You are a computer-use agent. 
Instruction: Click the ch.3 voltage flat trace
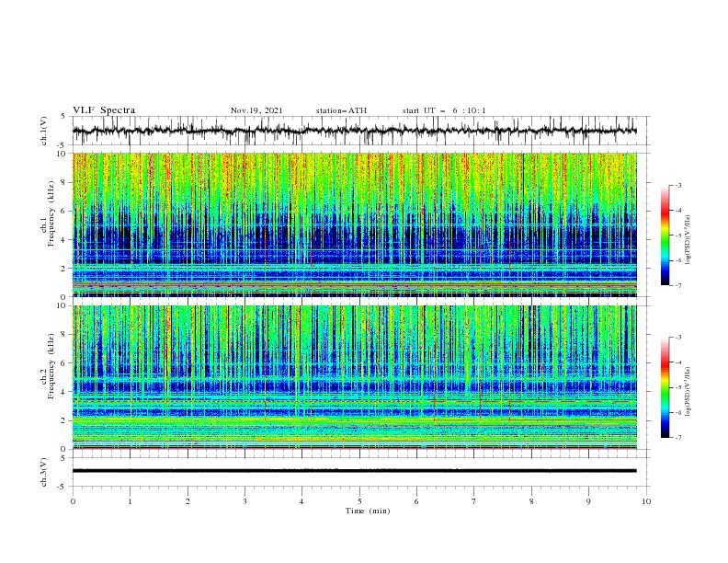(x=355, y=471)
